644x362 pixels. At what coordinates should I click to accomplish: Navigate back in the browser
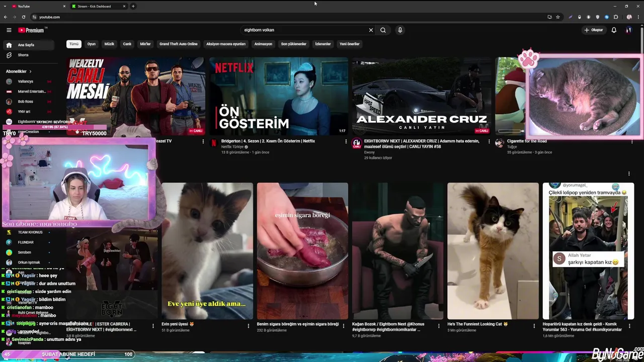tap(5, 17)
